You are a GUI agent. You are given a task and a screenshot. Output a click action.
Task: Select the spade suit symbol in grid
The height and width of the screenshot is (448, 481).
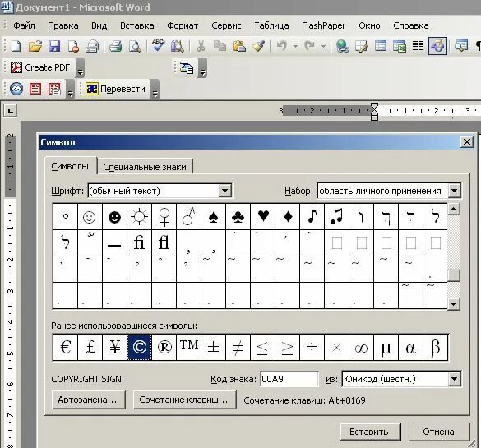click(x=214, y=217)
